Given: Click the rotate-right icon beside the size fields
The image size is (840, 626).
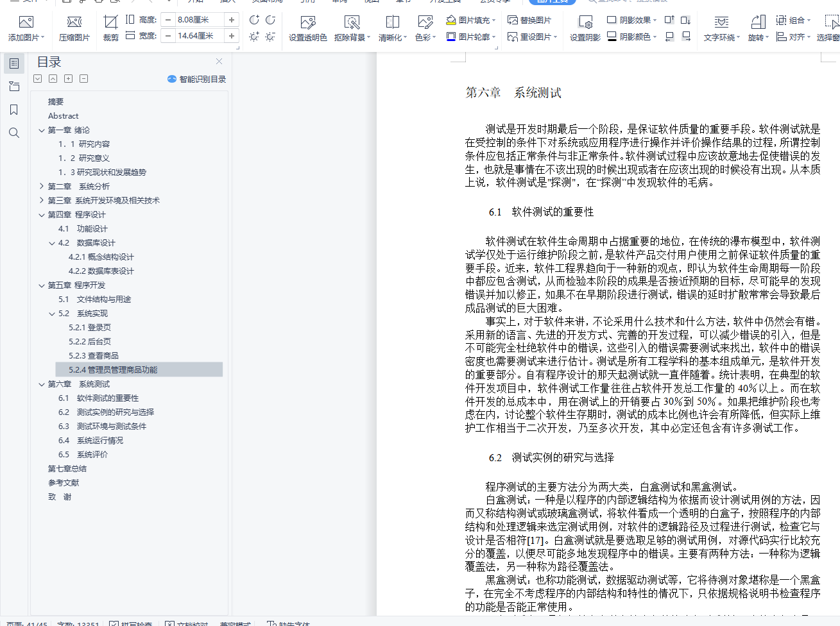Looking at the screenshot, I should [271, 20].
